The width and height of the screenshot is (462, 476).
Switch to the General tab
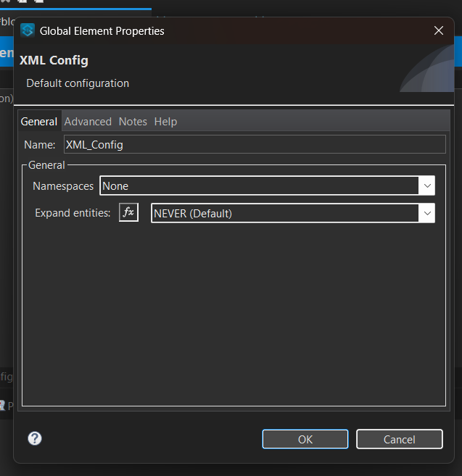[x=39, y=122]
